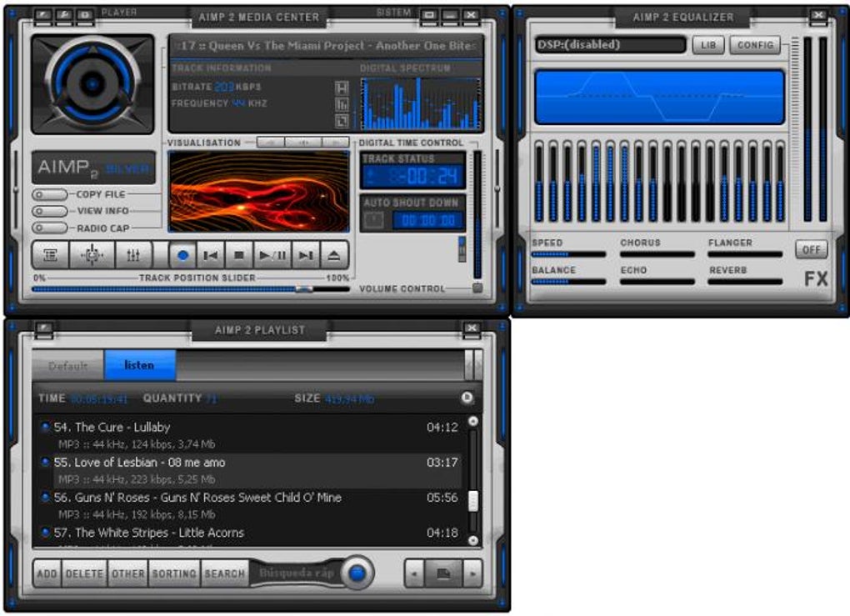Toggle play/pause in the player

[x=272, y=255]
